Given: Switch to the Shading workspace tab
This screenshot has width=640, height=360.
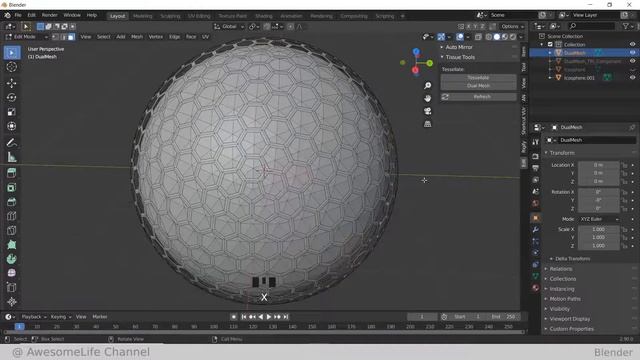Looking at the screenshot, I should click(264, 16).
